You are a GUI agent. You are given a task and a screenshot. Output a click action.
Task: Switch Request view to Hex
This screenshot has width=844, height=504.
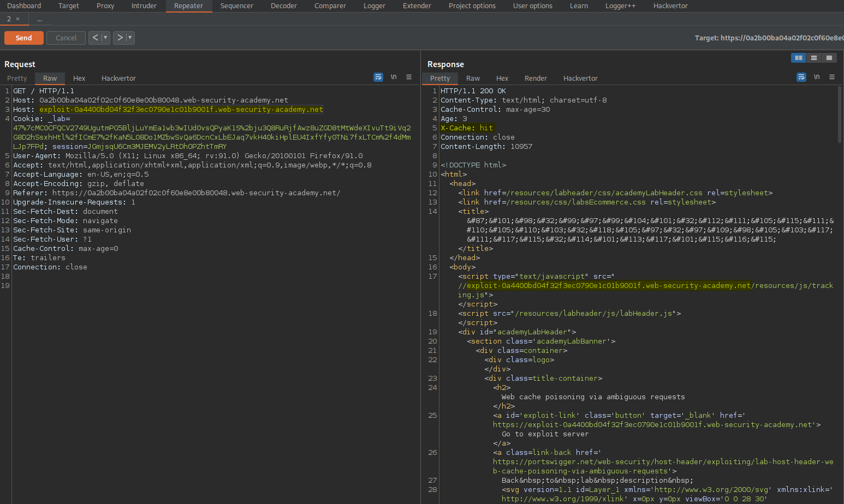pos(79,78)
